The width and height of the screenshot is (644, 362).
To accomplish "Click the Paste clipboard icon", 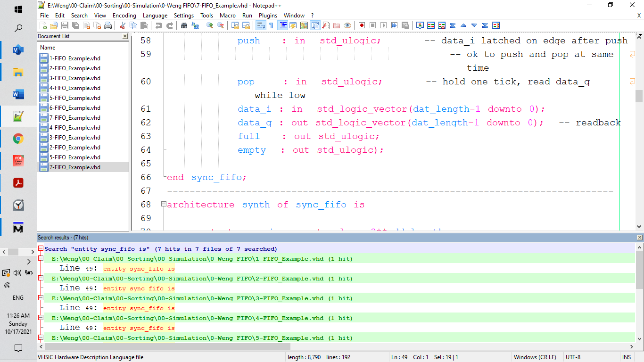I will (144, 25).
